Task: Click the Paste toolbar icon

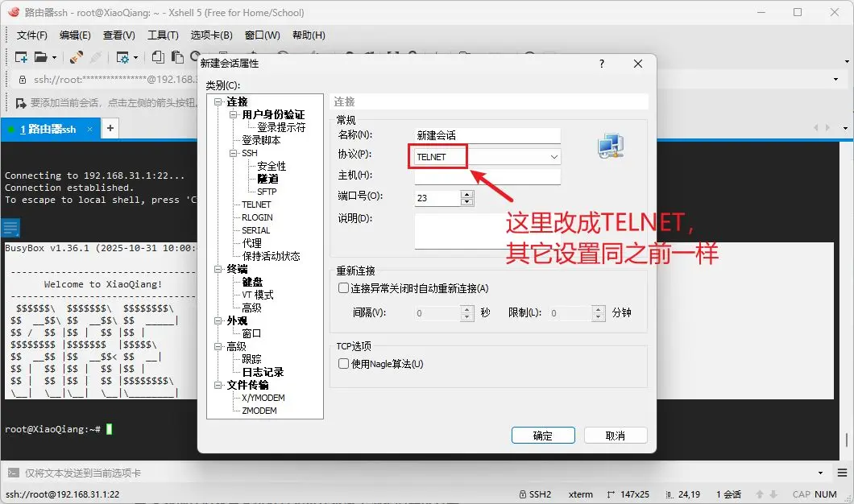Action: click(x=177, y=56)
